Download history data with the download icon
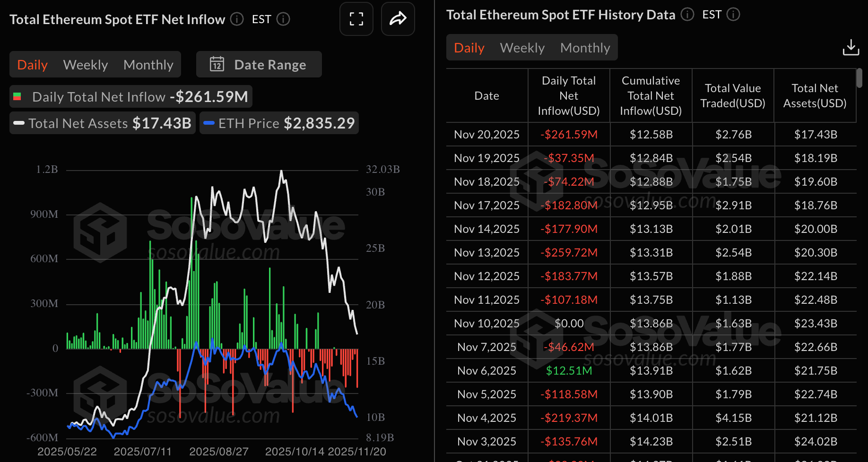 [x=851, y=47]
